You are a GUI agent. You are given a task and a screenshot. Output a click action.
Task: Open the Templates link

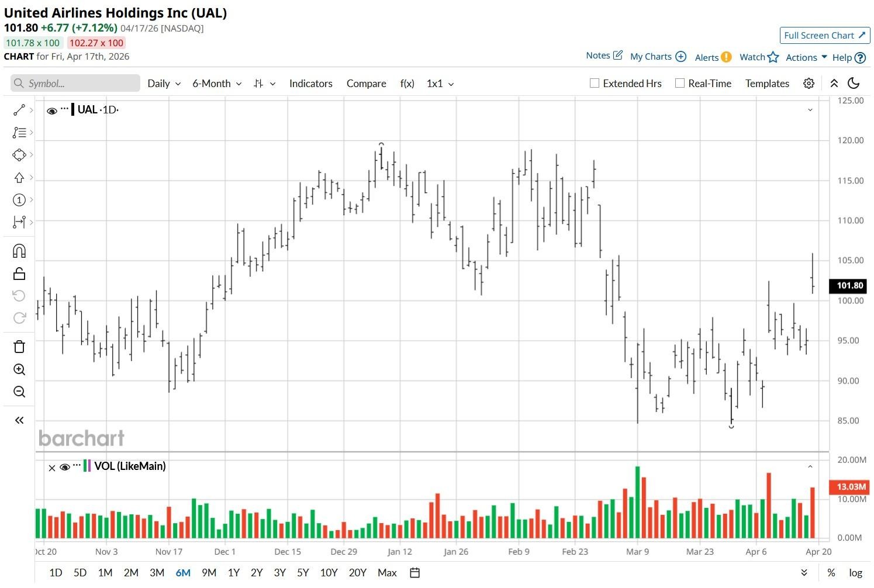click(767, 84)
